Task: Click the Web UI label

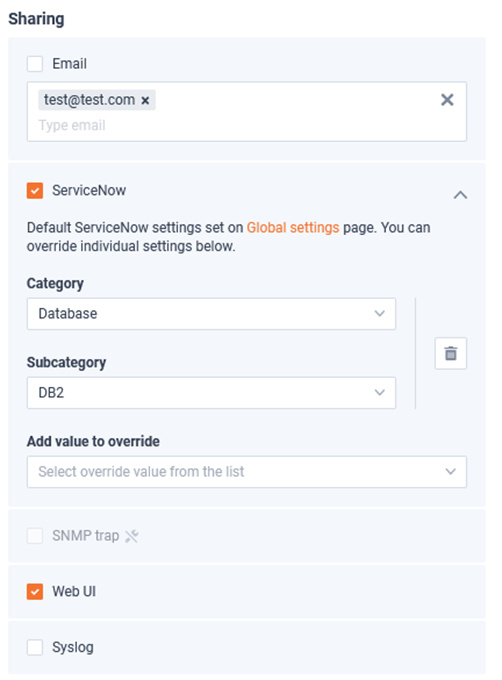Action: [x=74, y=592]
